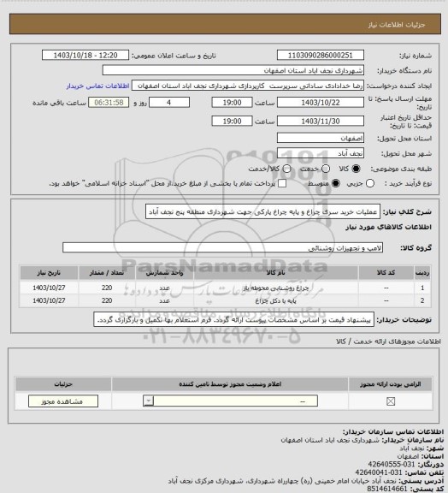Click delivery city field نجف آباد
The image size is (448, 493).
[321, 153]
